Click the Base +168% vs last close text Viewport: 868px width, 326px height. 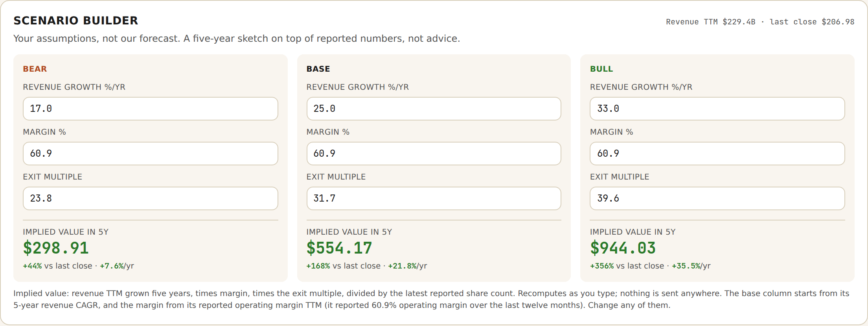point(344,266)
